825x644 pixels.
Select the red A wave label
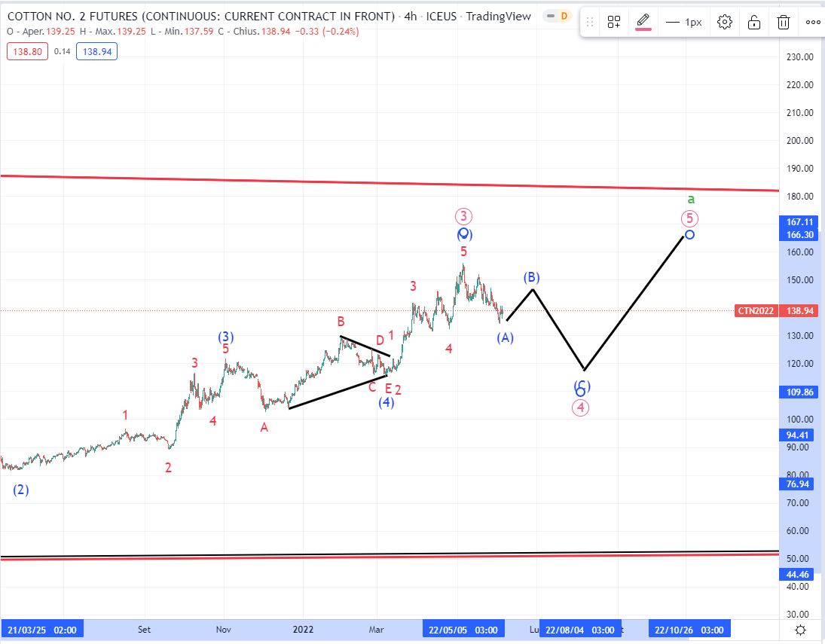(x=264, y=428)
